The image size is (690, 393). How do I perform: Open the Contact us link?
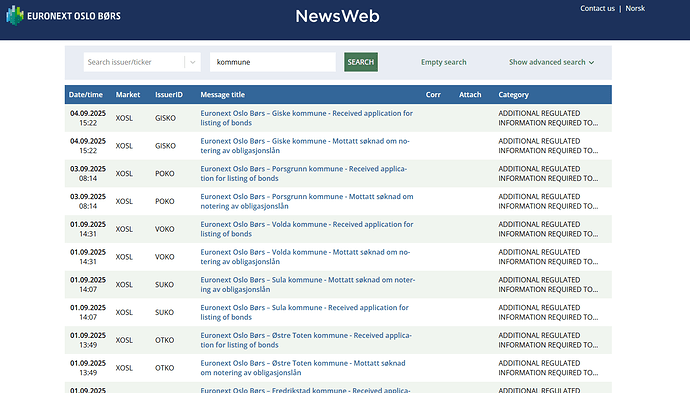(597, 8)
